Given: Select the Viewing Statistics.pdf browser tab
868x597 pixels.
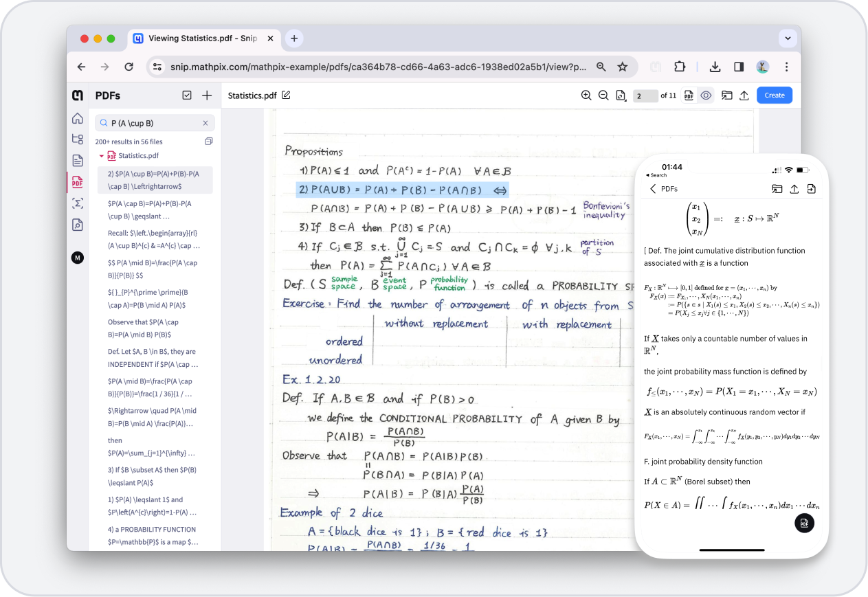Looking at the screenshot, I should coord(203,38).
